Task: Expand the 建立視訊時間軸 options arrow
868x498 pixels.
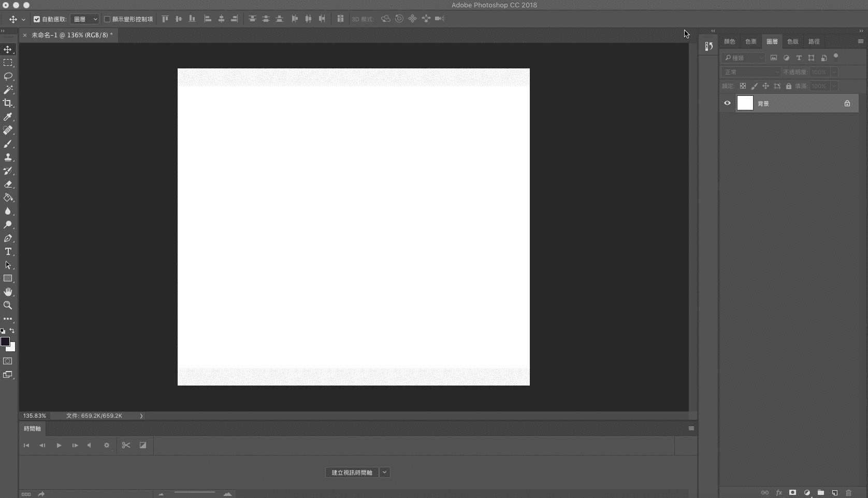Action: pyautogui.click(x=384, y=473)
